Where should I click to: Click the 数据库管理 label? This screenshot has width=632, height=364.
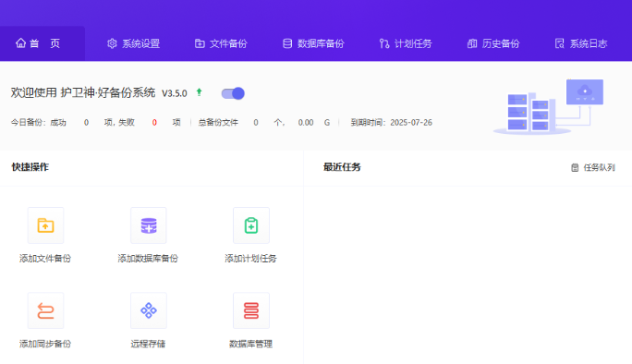250,344
